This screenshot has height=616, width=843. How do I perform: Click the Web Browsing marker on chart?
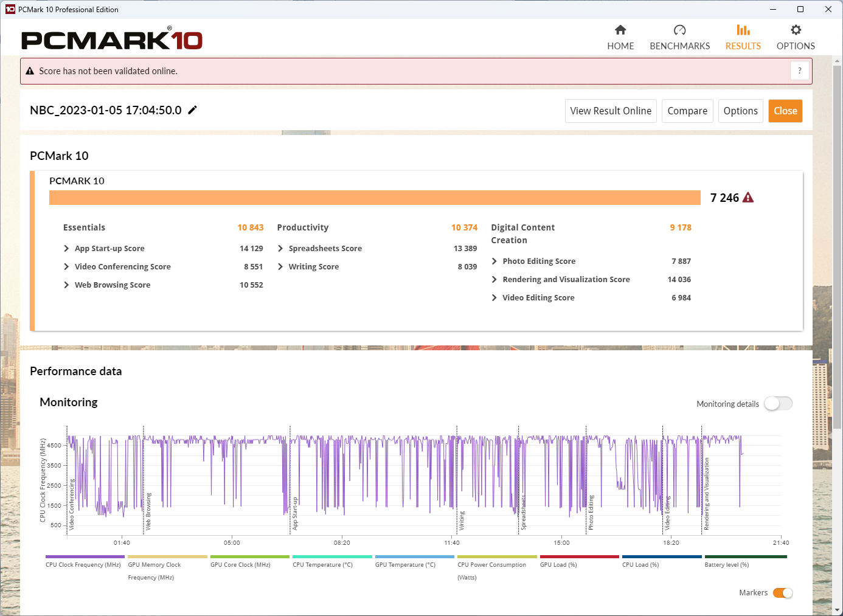pos(148,511)
